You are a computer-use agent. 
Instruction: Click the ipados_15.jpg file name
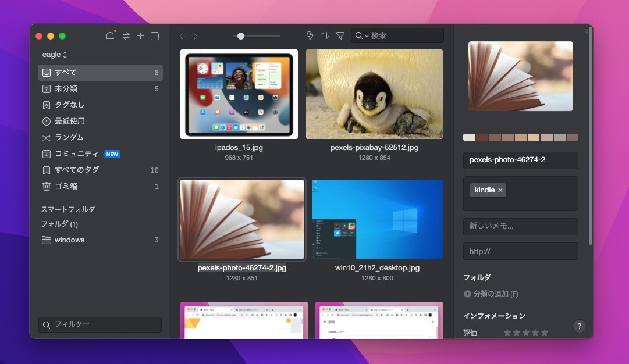click(239, 148)
